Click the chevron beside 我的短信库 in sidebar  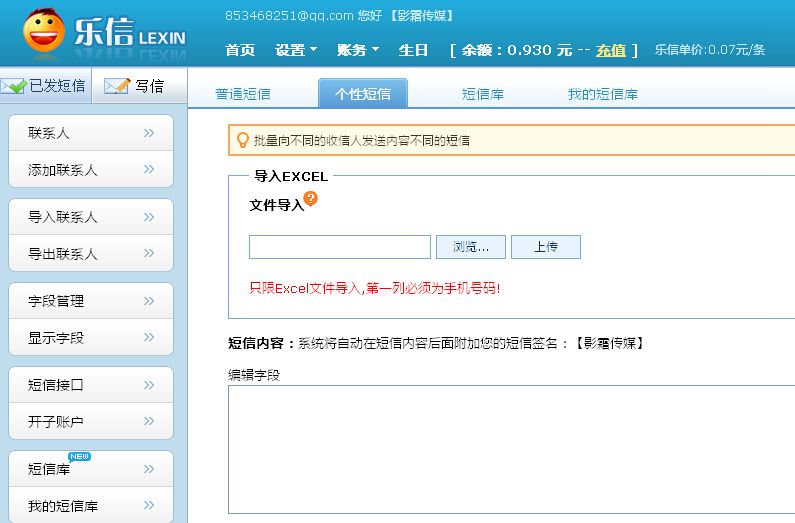149,505
